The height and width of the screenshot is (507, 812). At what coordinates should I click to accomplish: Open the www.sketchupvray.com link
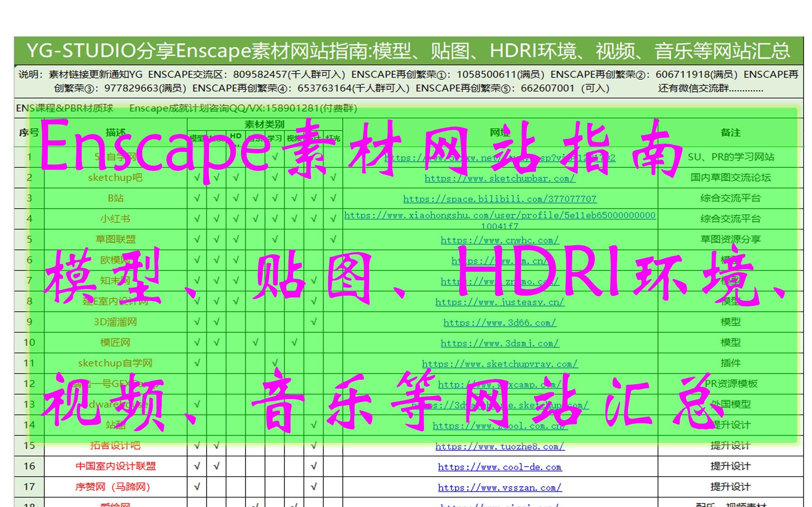click(500, 364)
